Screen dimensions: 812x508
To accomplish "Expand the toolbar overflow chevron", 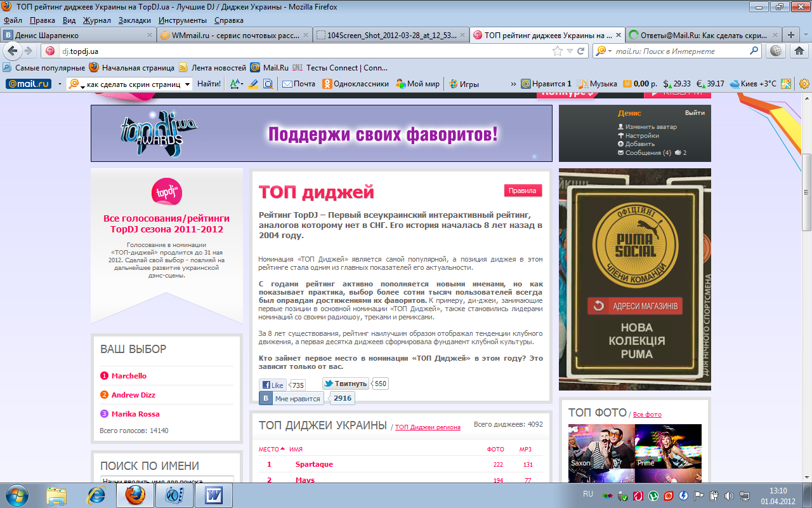I will 513,84.
